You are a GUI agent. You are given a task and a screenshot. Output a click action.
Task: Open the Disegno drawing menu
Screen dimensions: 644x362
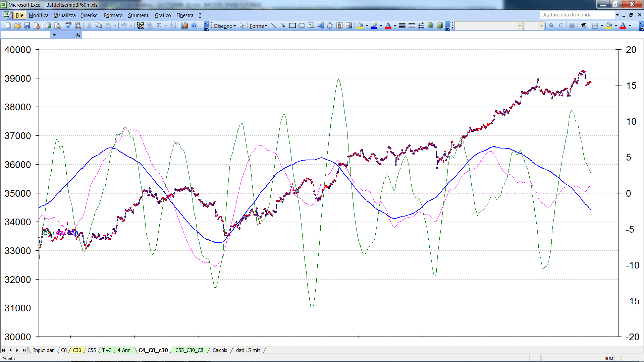(x=225, y=26)
